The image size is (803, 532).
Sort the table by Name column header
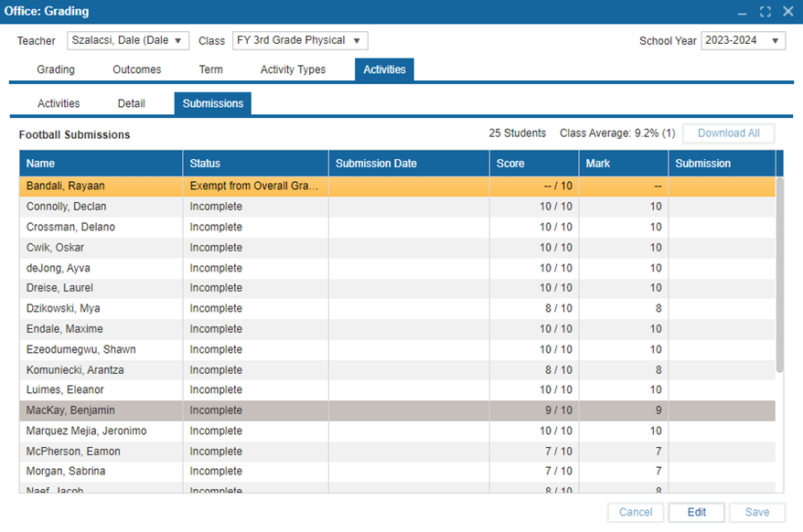pos(101,164)
